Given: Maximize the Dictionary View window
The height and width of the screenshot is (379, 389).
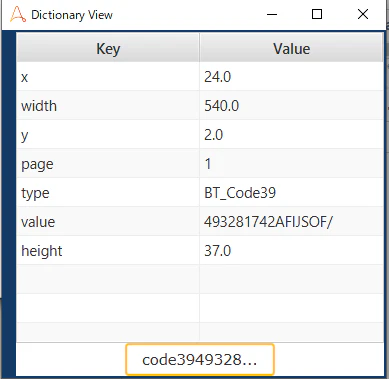Looking at the screenshot, I should [317, 14].
